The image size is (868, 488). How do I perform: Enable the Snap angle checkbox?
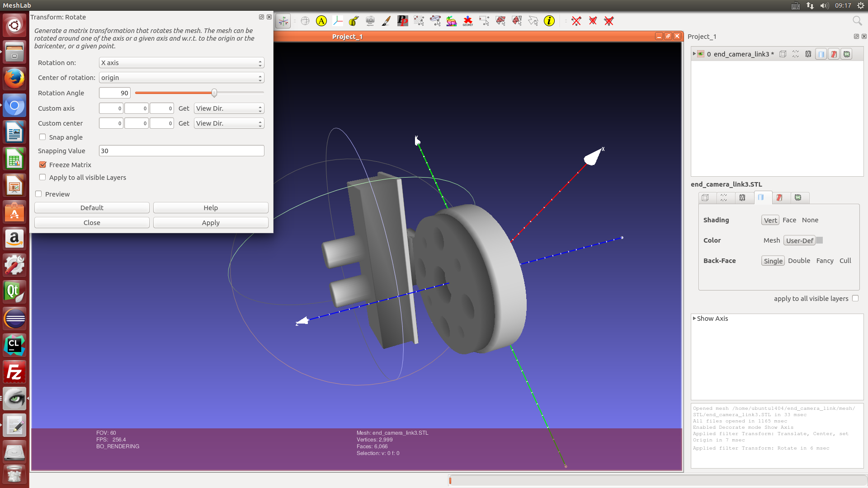42,137
